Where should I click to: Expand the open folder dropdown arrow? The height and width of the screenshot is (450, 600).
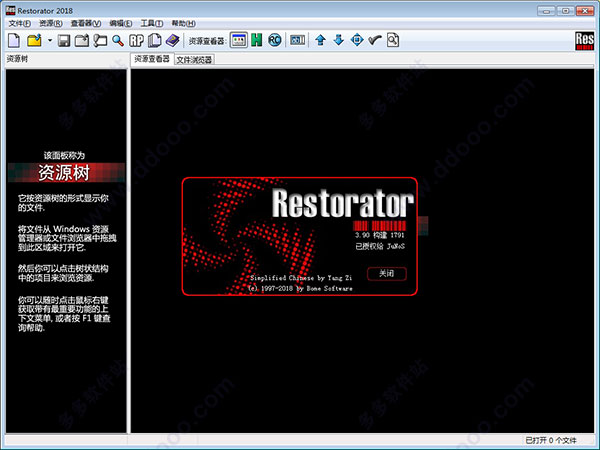tap(50, 40)
